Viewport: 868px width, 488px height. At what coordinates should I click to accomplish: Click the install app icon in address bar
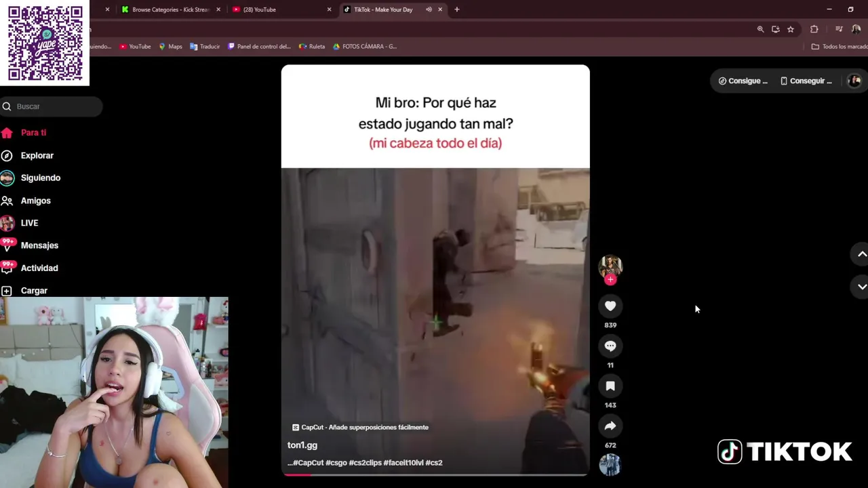coord(775,29)
